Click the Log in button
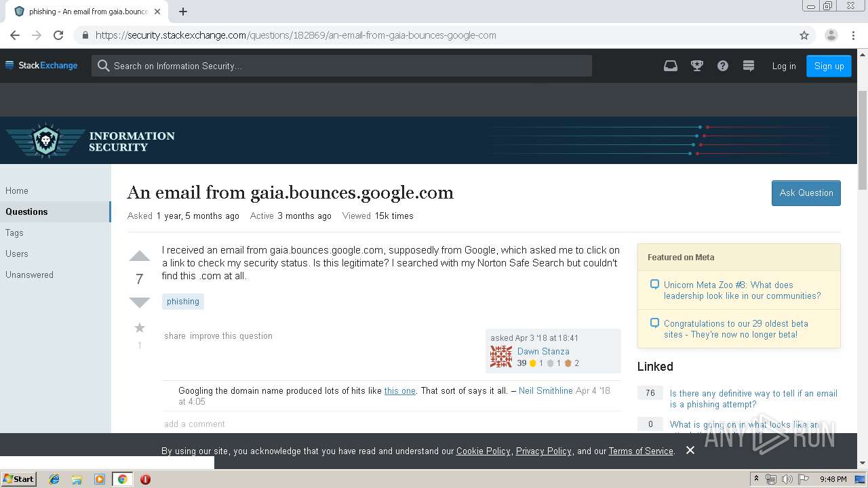Screen dimensions: 868x488 tap(784, 66)
